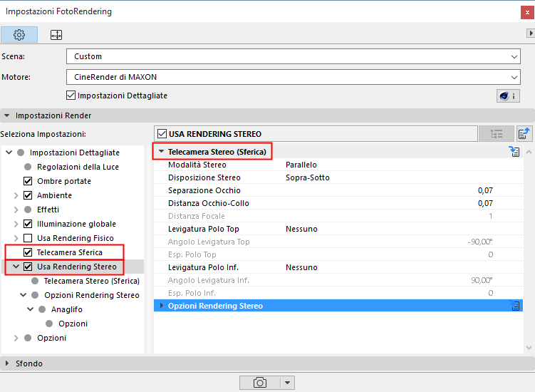Click the list view icon beside the header

[x=497, y=134]
